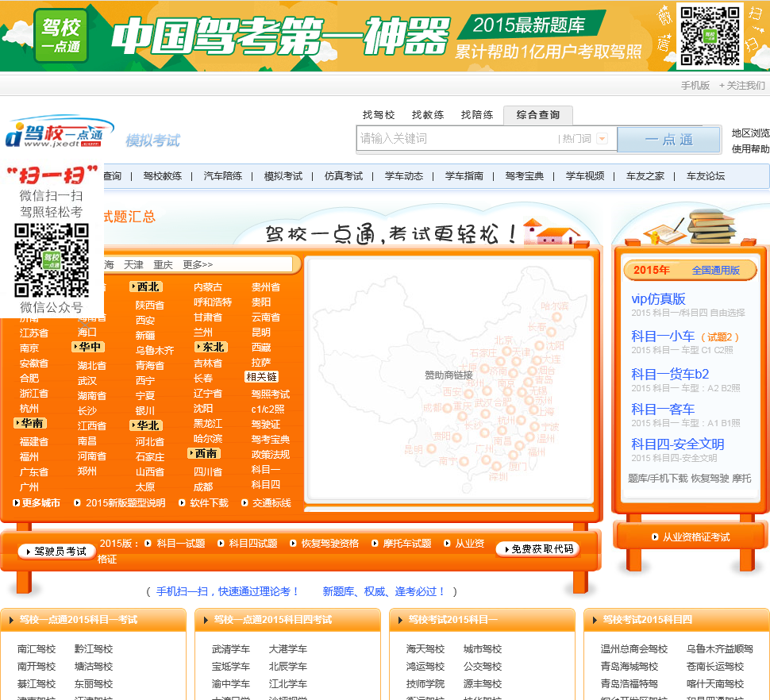Select the 西南 region label
Screen dimensions: 770x700
(204, 454)
